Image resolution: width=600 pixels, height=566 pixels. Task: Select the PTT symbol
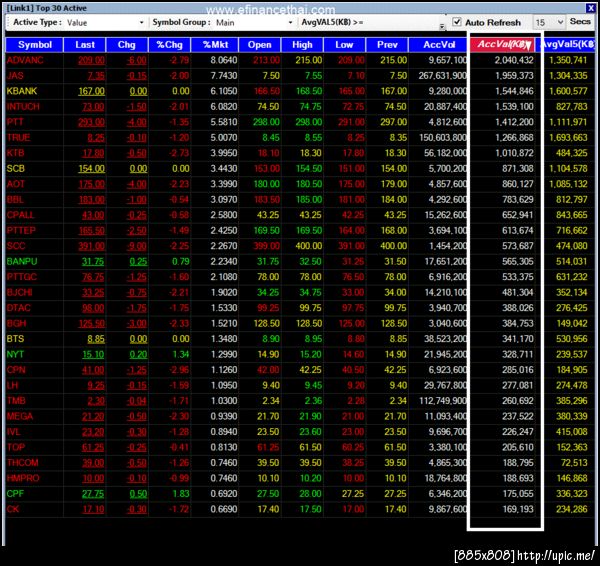point(15,122)
